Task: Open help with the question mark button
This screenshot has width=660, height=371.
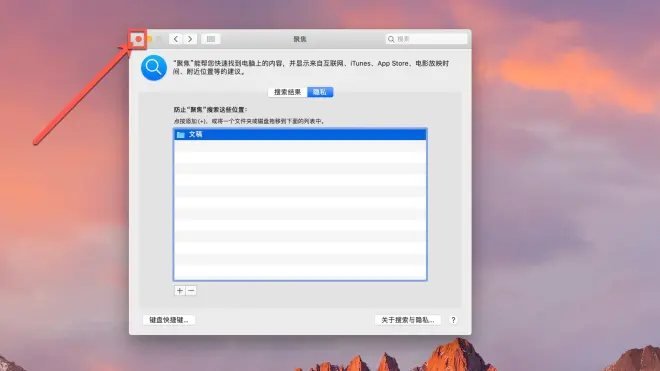Action: point(453,320)
